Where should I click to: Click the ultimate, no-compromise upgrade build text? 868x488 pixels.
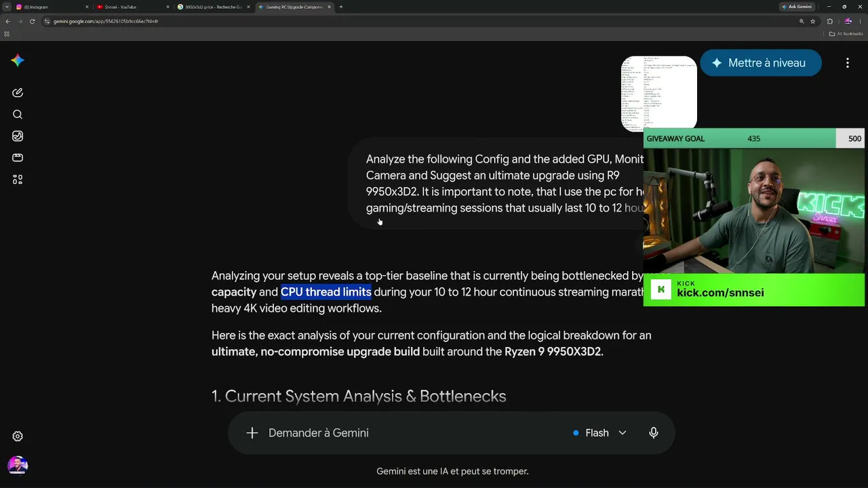click(315, 352)
